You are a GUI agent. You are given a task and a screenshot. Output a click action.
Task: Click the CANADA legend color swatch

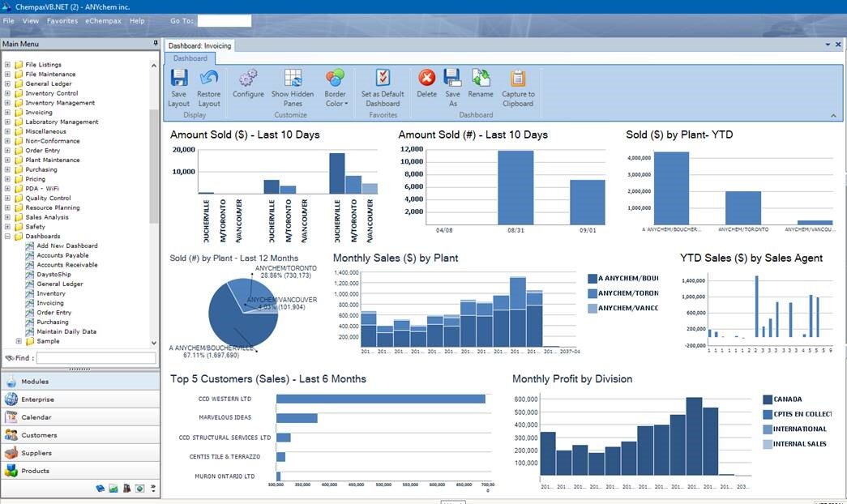click(768, 399)
